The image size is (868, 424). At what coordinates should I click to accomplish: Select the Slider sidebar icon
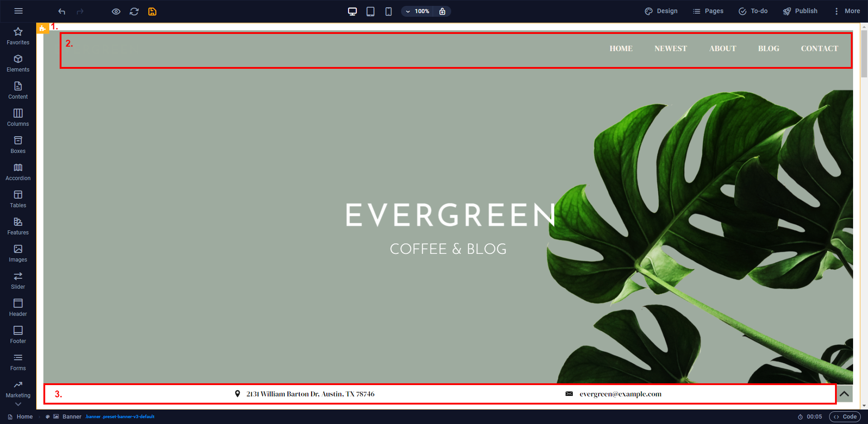(x=18, y=281)
